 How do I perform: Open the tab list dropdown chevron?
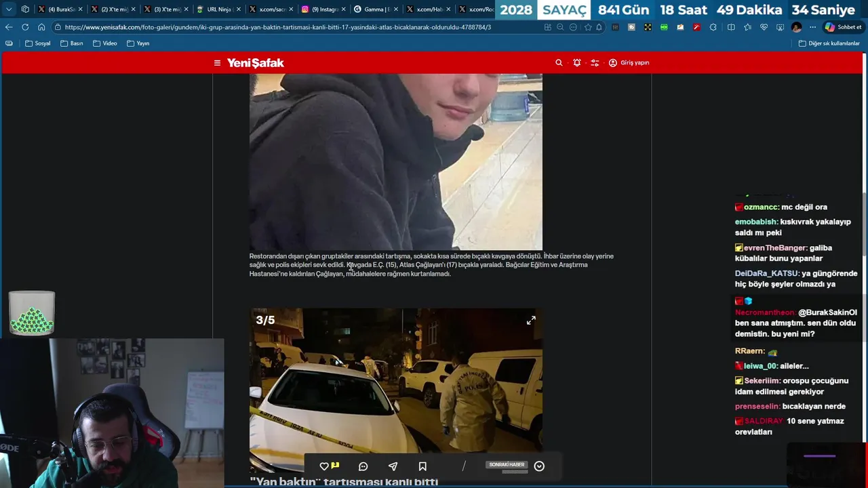pos(9,9)
